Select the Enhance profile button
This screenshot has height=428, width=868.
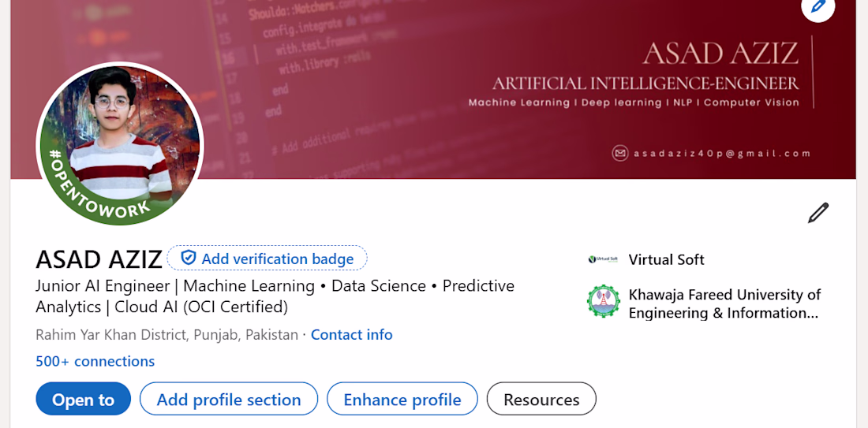402,399
